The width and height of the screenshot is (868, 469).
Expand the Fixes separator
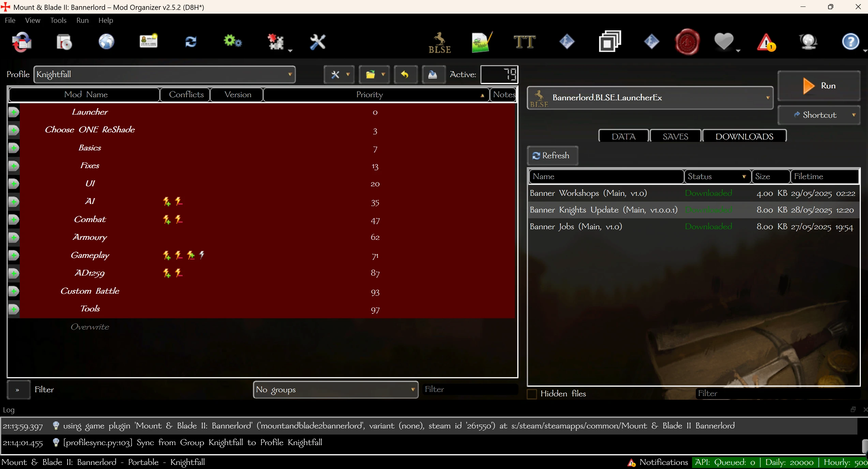pos(14,166)
